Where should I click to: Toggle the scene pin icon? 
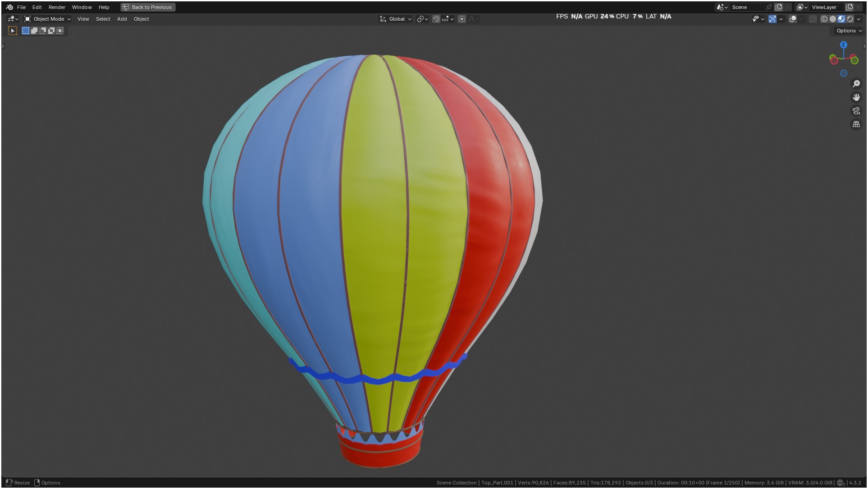pyautogui.click(x=769, y=7)
